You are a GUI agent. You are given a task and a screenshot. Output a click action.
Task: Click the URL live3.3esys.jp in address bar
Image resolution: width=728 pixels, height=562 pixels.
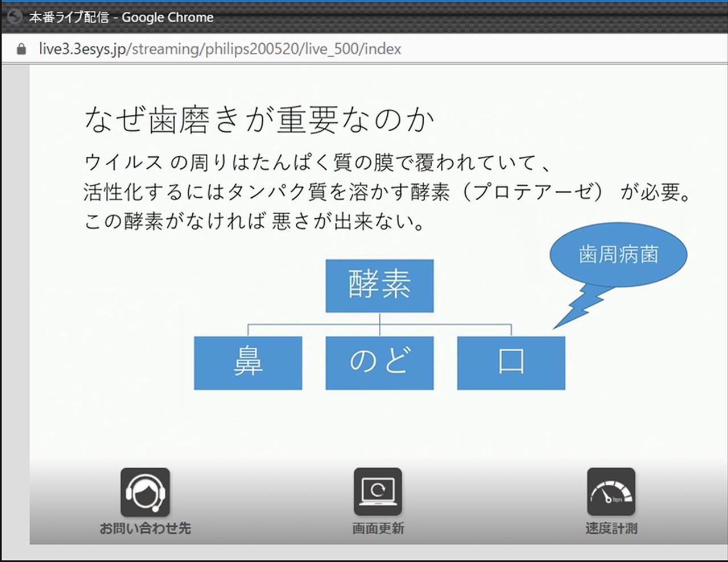coord(220,49)
